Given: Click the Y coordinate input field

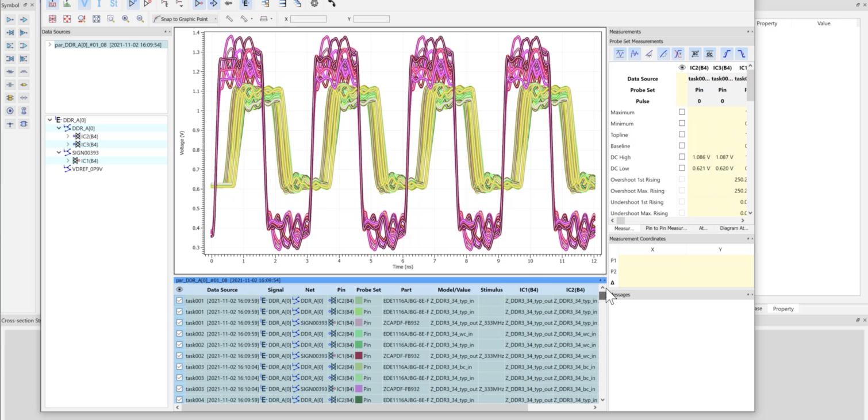Looking at the screenshot, I should tap(371, 19).
